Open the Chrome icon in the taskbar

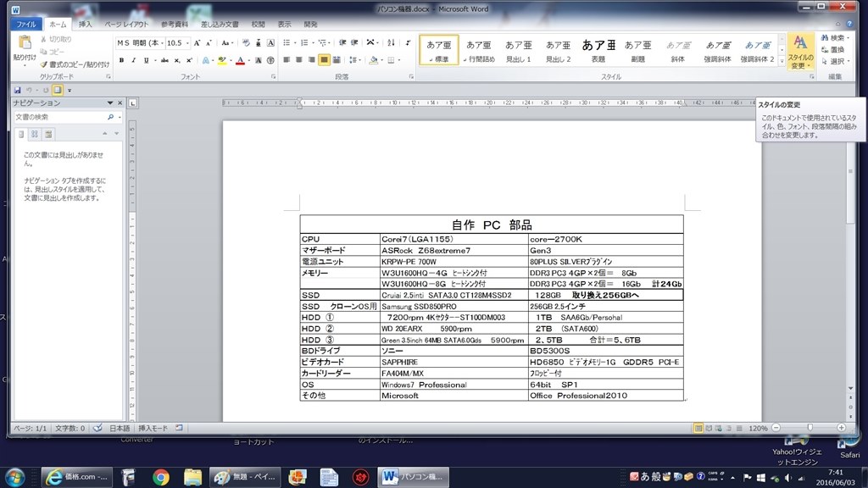(160, 477)
